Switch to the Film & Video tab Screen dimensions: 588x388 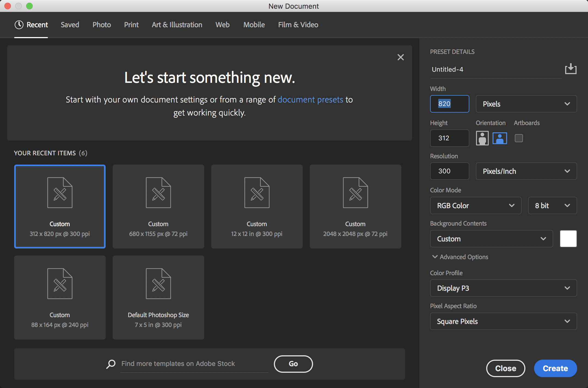click(x=298, y=25)
